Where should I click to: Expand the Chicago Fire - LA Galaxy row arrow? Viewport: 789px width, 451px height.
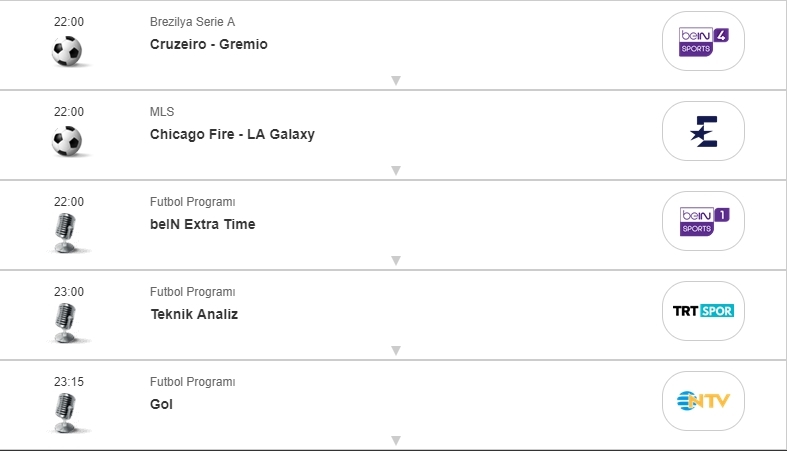pos(396,170)
